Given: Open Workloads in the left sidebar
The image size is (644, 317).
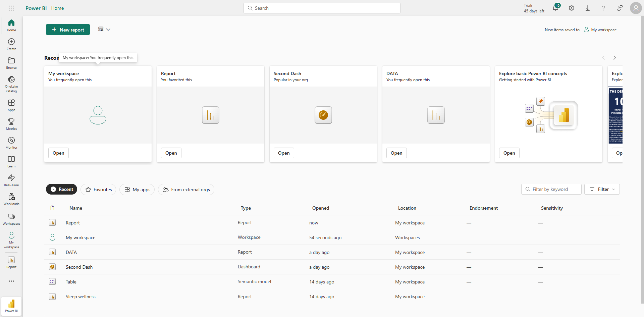Looking at the screenshot, I should (11, 199).
